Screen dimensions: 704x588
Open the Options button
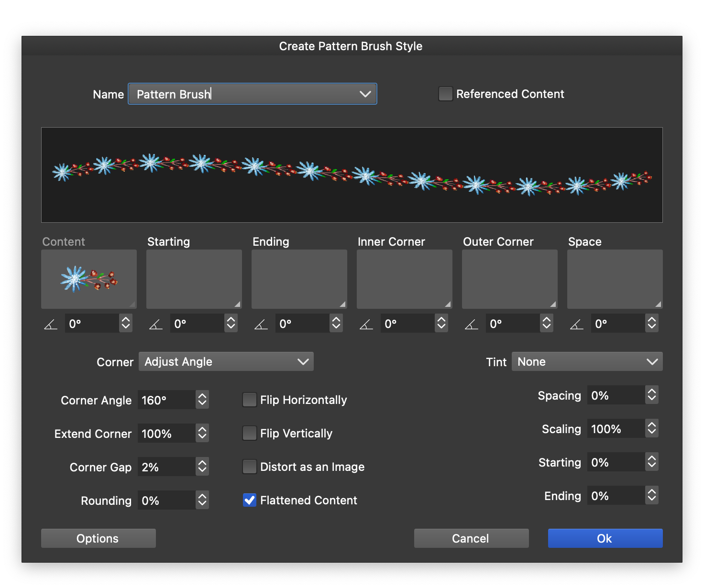(98, 538)
